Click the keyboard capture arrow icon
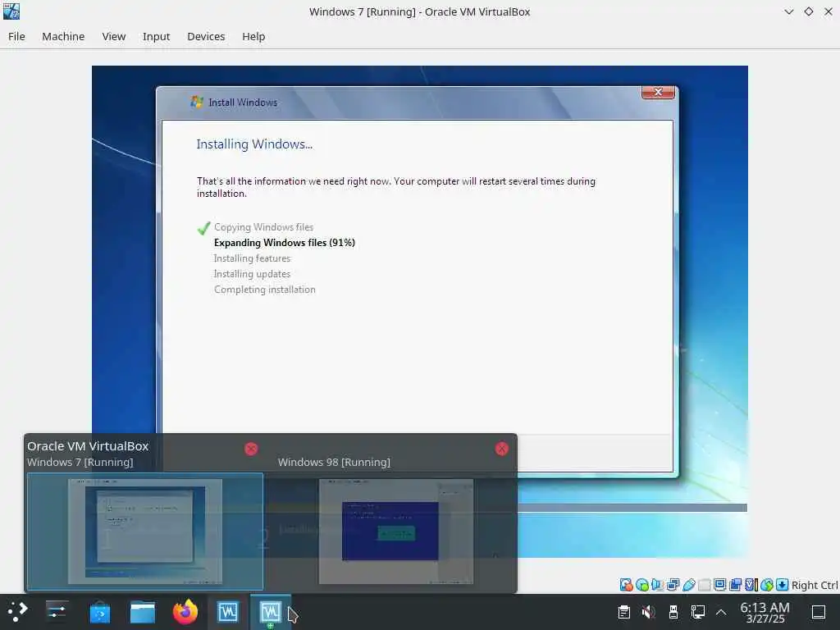840x630 pixels. point(782,585)
